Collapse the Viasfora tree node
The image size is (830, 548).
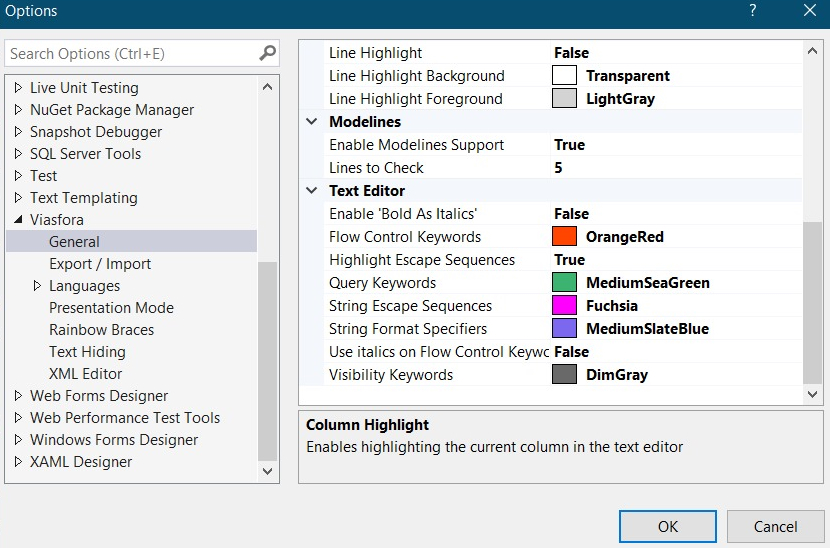click(x=18, y=220)
